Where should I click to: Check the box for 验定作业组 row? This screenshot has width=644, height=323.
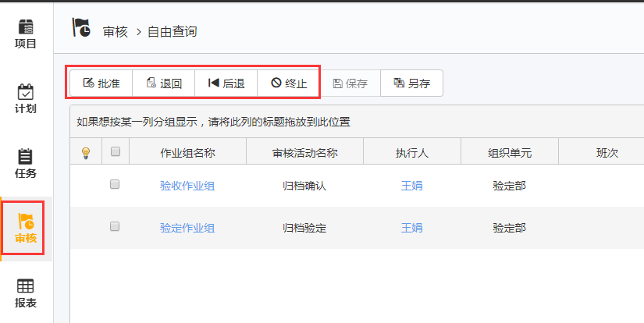[115, 227]
